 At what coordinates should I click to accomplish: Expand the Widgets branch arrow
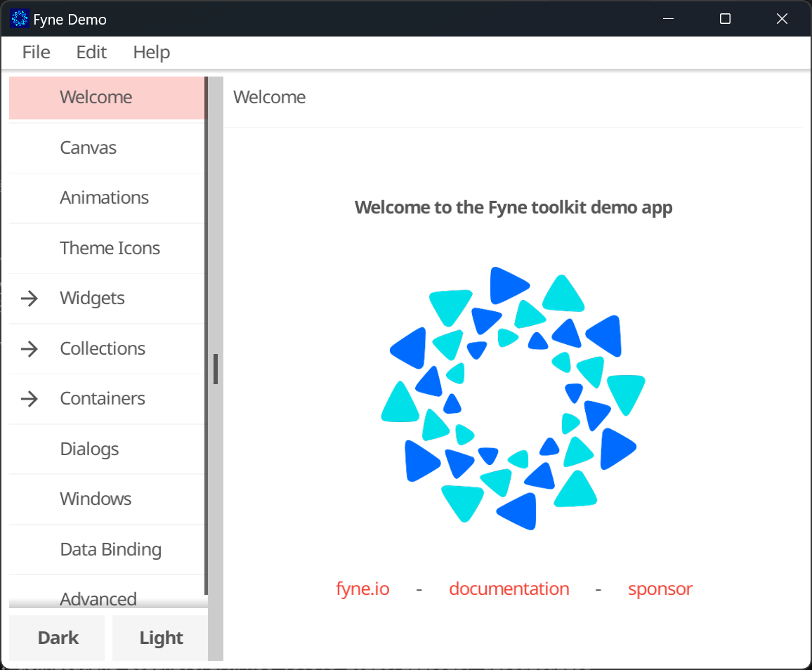point(30,298)
